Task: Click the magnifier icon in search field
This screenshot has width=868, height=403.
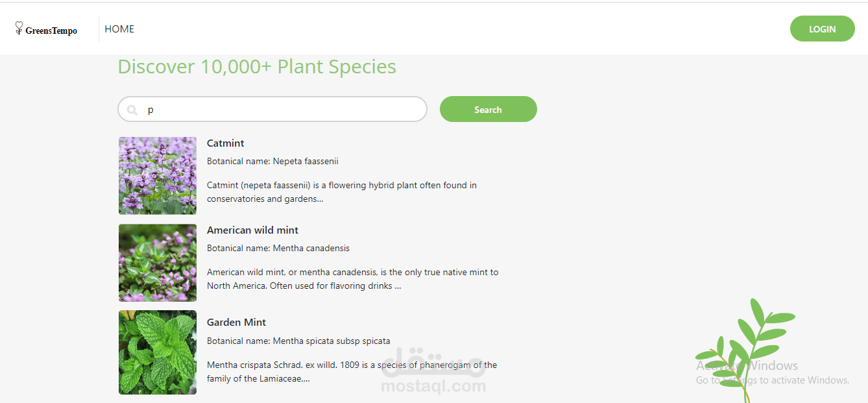Action: [132, 110]
